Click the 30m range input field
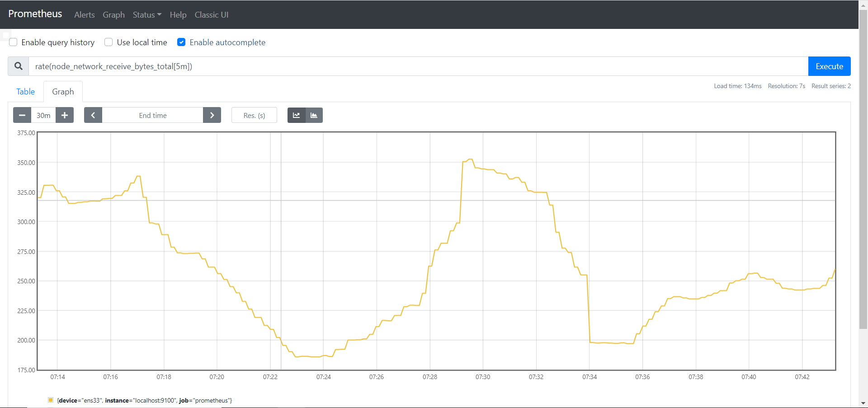The height and width of the screenshot is (408, 868). point(43,115)
